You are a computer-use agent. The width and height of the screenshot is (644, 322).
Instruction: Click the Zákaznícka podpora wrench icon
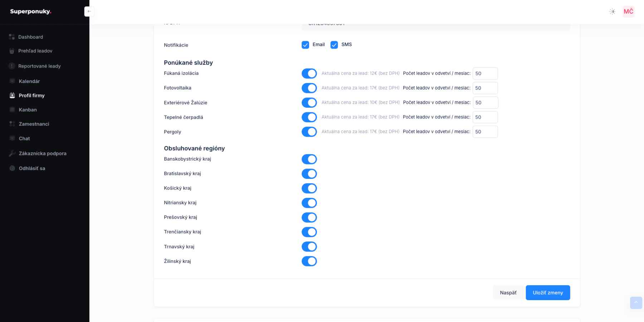pyautogui.click(x=12, y=153)
